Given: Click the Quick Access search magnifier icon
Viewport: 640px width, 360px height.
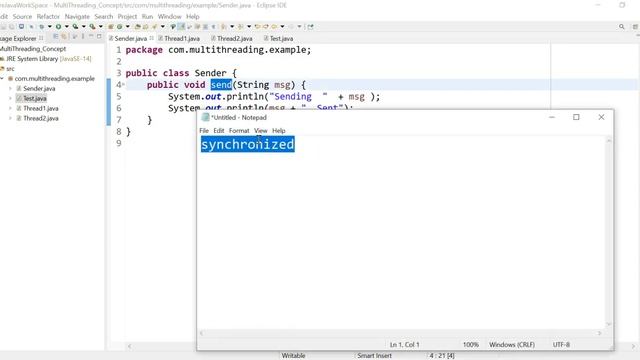Looking at the screenshot, I should pyautogui.click(x=622, y=27).
